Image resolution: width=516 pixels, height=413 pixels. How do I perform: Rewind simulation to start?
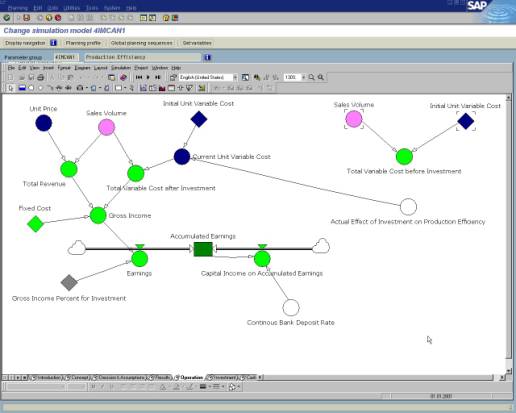pyautogui.click(x=139, y=77)
